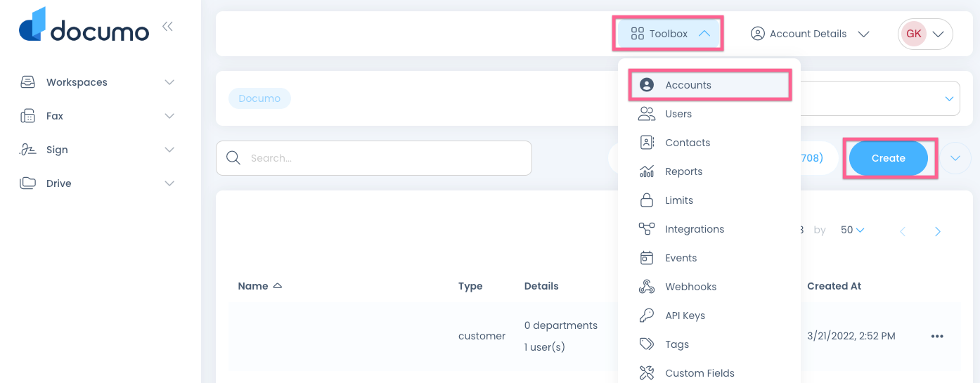
Task: Open the three-dot row actions menu
Action: (936, 336)
